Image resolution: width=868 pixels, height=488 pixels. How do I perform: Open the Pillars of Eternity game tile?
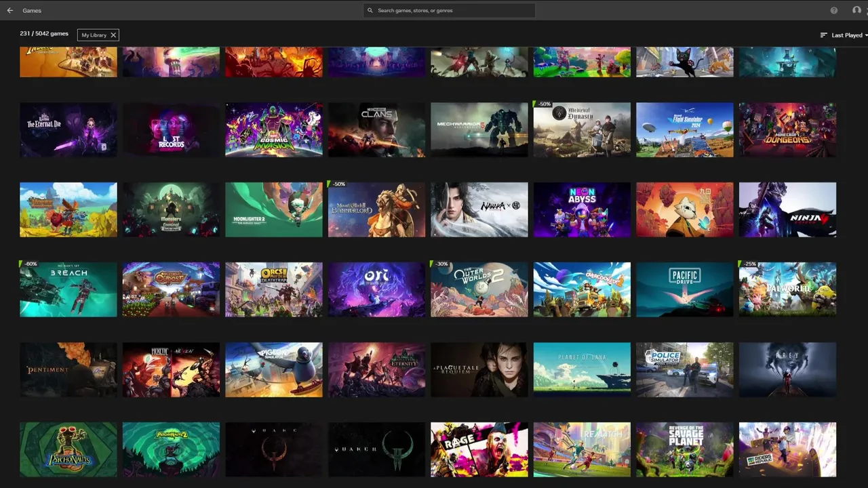pyautogui.click(x=376, y=369)
